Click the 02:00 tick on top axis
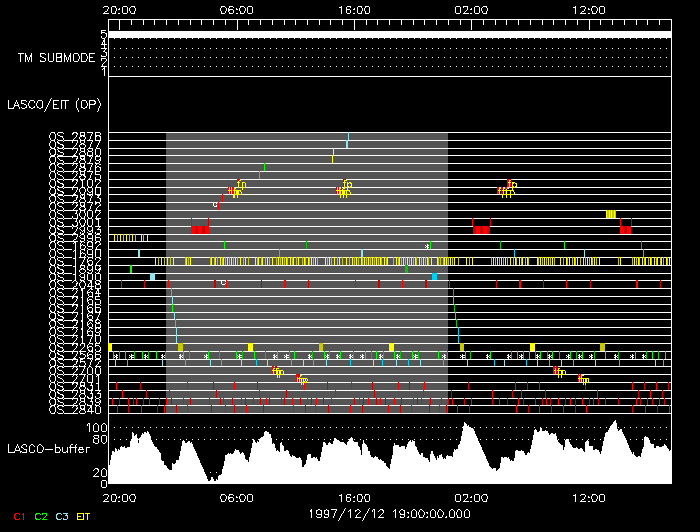 coord(471,9)
